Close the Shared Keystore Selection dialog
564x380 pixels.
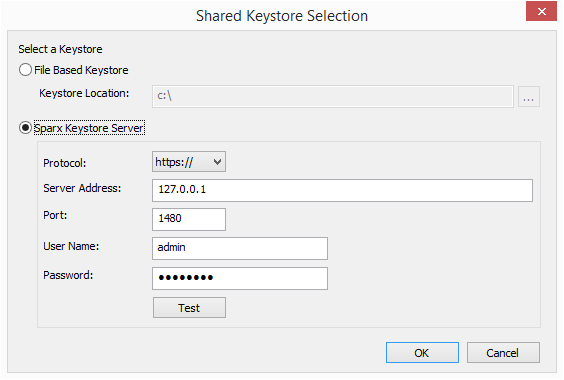pyautogui.click(x=541, y=12)
